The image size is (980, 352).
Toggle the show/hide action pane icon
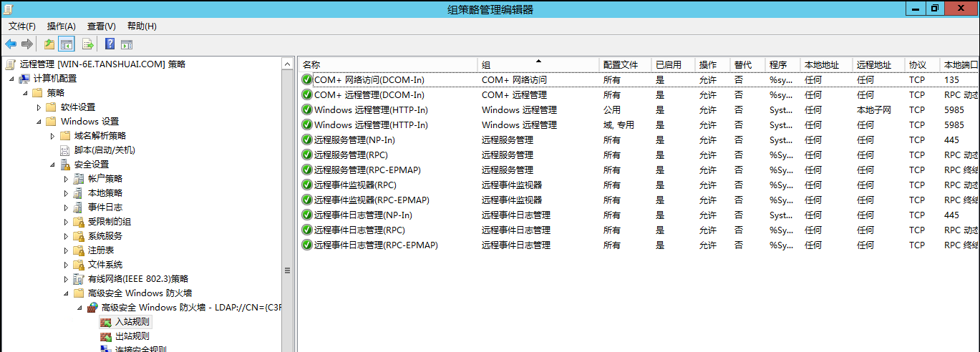click(x=127, y=44)
